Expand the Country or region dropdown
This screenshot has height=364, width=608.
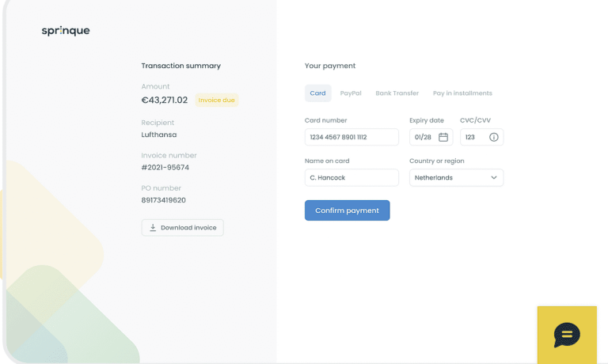[x=456, y=178]
